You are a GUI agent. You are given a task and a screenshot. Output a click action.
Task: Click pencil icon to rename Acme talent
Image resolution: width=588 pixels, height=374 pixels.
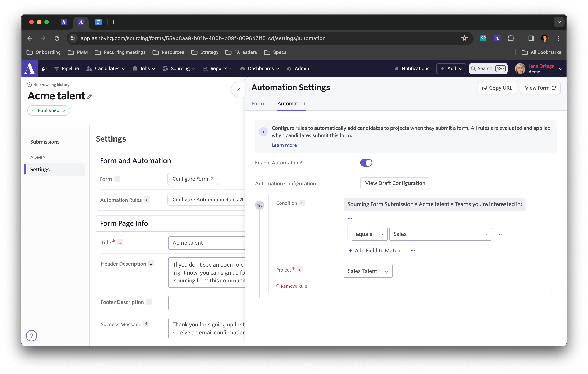[x=90, y=97]
